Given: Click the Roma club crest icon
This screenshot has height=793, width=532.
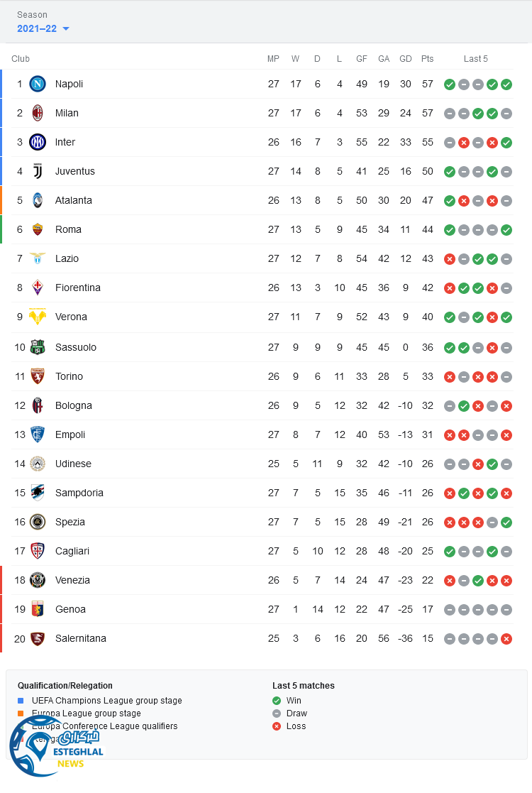Looking at the screenshot, I should coord(38,229).
